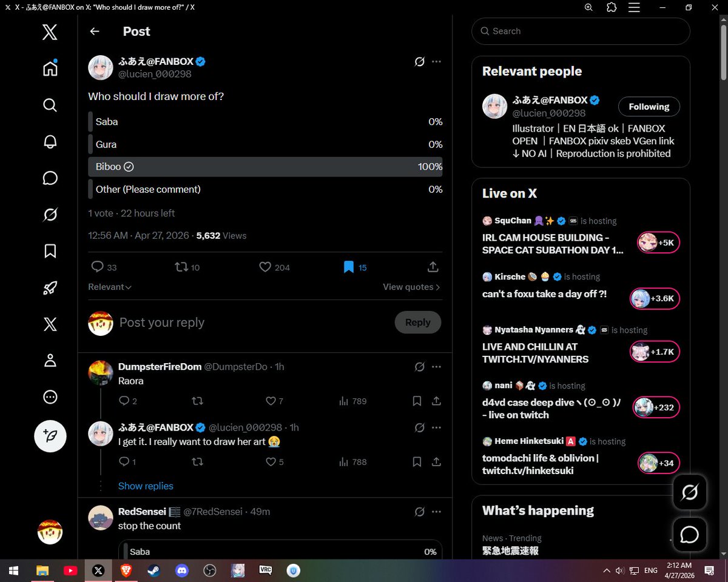Open nani live +232 badge
The width and height of the screenshot is (728, 582).
[x=656, y=407]
